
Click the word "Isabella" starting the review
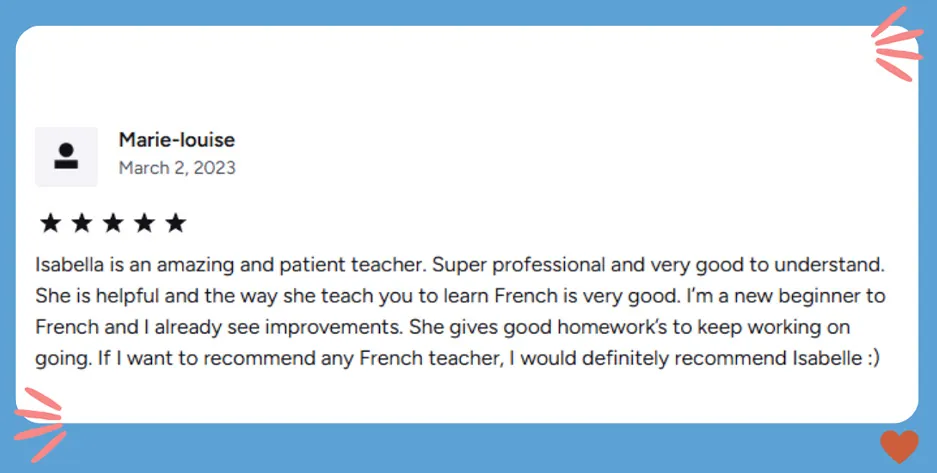68,266
